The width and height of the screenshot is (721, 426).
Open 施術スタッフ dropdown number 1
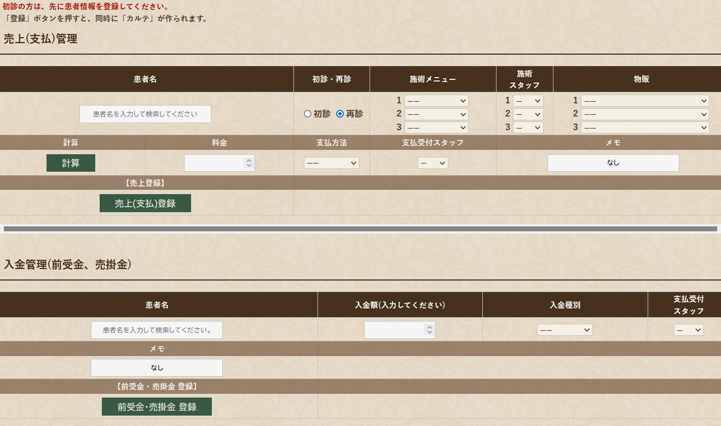point(528,101)
